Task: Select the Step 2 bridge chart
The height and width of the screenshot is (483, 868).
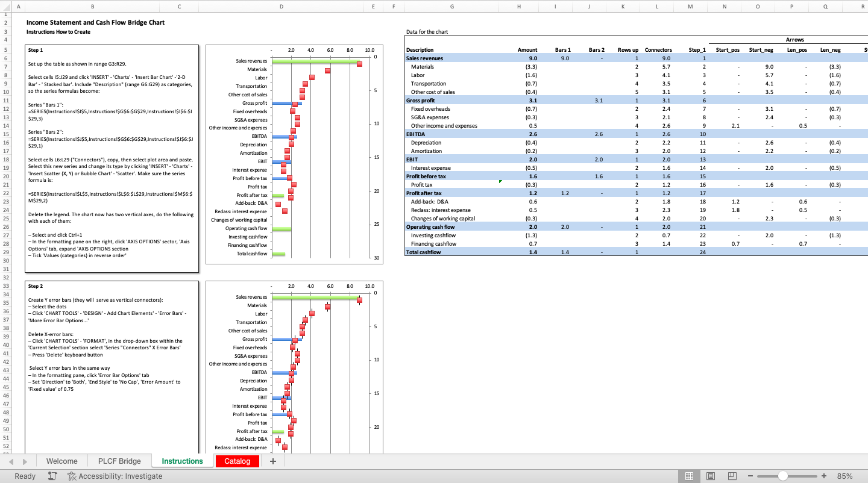Action: point(294,367)
